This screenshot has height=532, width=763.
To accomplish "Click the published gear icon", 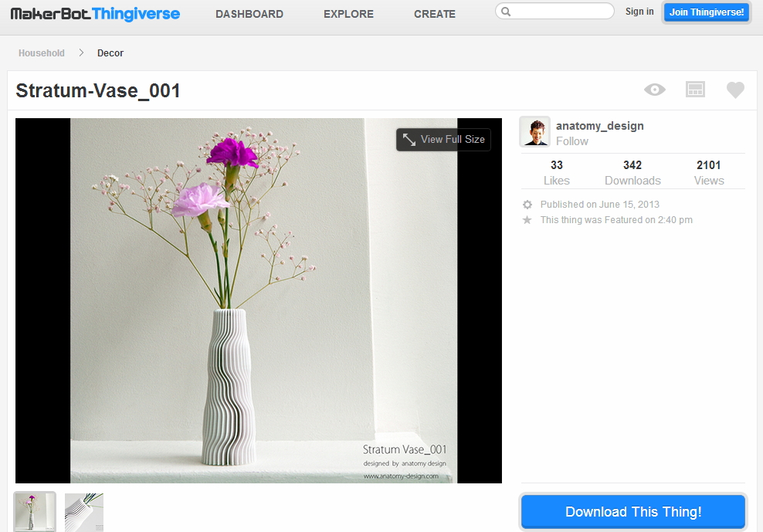I will pyautogui.click(x=527, y=205).
